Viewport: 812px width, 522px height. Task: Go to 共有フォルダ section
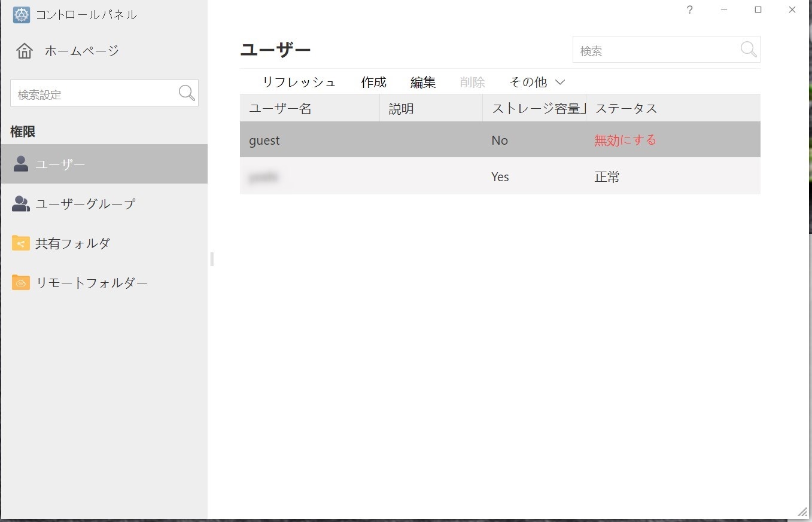click(73, 243)
